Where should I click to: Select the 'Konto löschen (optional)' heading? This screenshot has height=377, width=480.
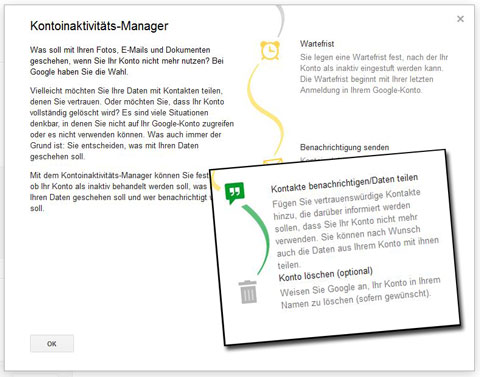[x=326, y=274]
